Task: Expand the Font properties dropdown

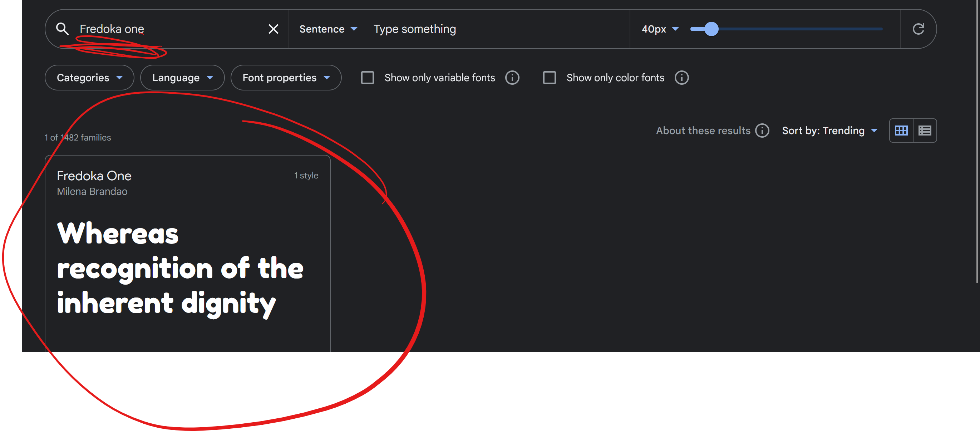Action: 286,78
